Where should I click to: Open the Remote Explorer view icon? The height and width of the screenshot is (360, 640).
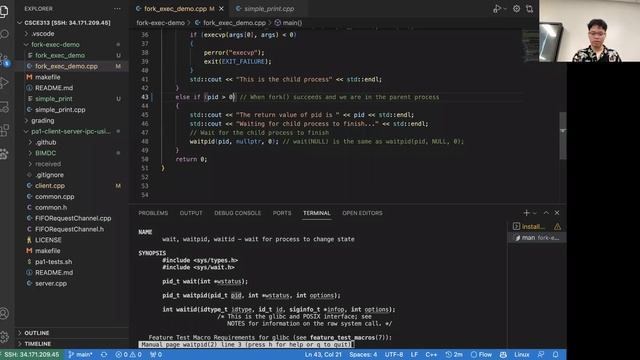[x=4, y=107]
